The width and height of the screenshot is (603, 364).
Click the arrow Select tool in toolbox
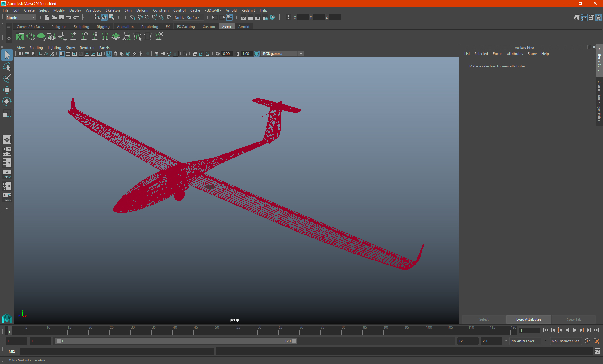click(x=7, y=55)
